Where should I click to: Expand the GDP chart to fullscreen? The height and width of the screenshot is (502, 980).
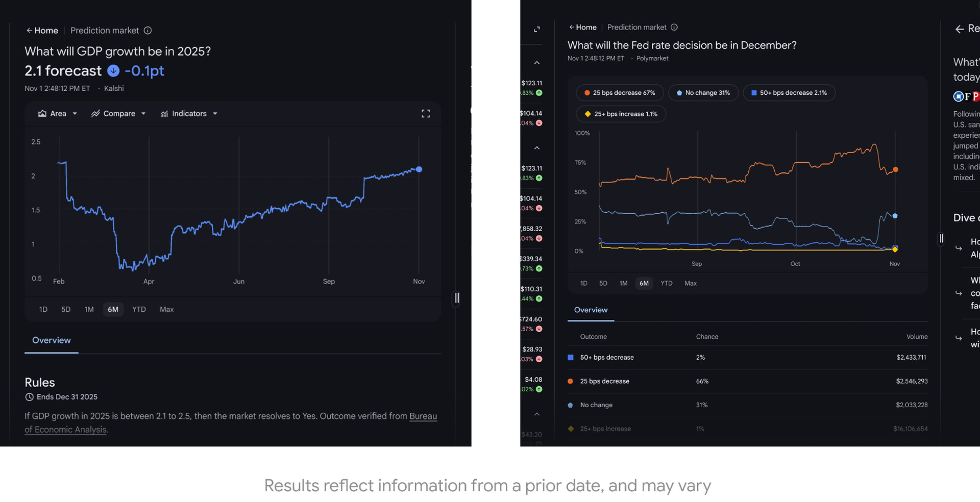426,113
